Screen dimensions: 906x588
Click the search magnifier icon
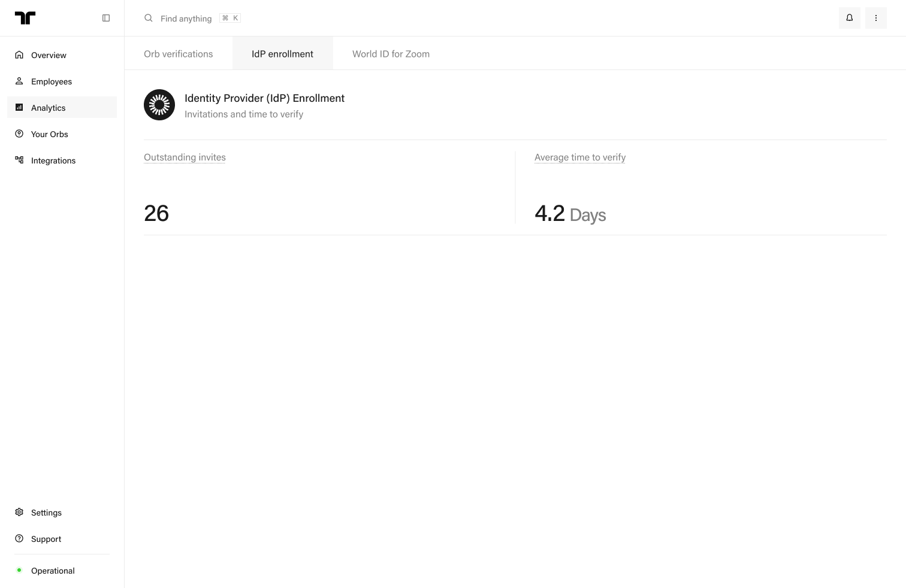pos(149,18)
